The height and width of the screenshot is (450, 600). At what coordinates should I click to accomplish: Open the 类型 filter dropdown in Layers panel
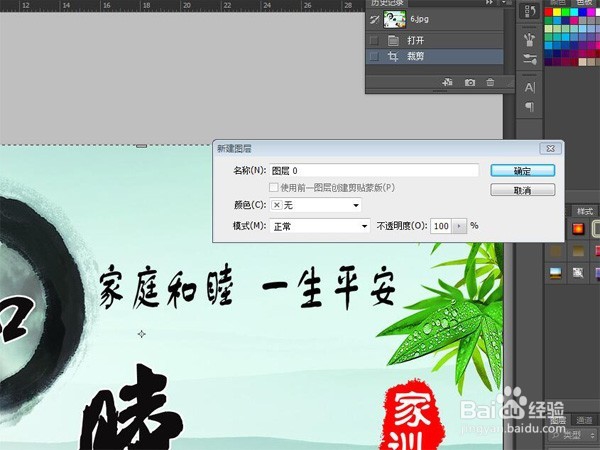point(574,435)
